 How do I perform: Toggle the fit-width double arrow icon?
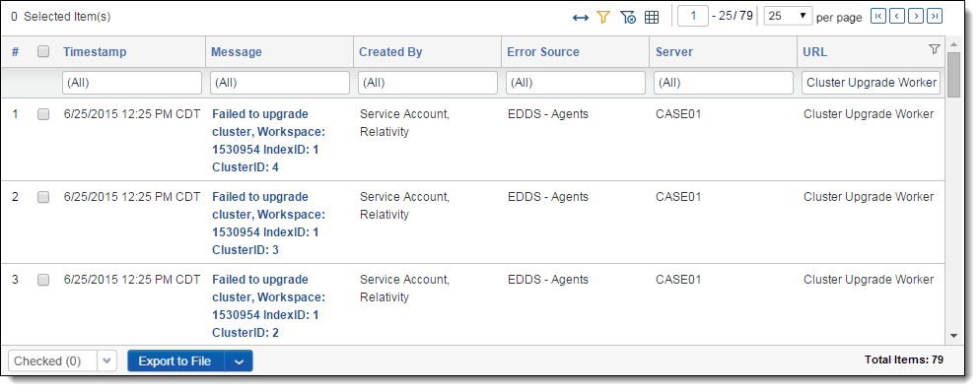[x=581, y=18]
